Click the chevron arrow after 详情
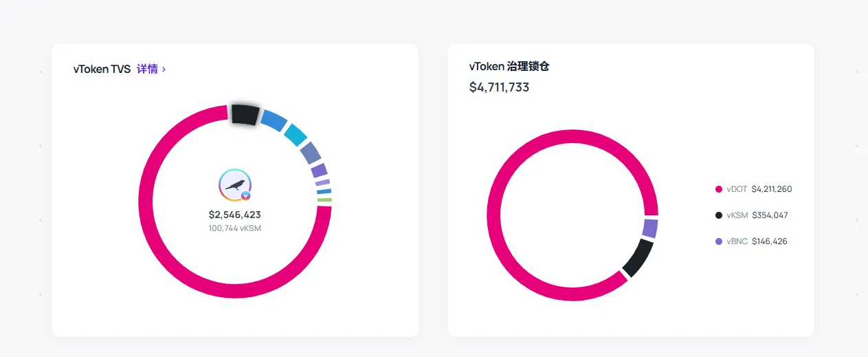This screenshot has height=357, width=868. click(x=164, y=69)
